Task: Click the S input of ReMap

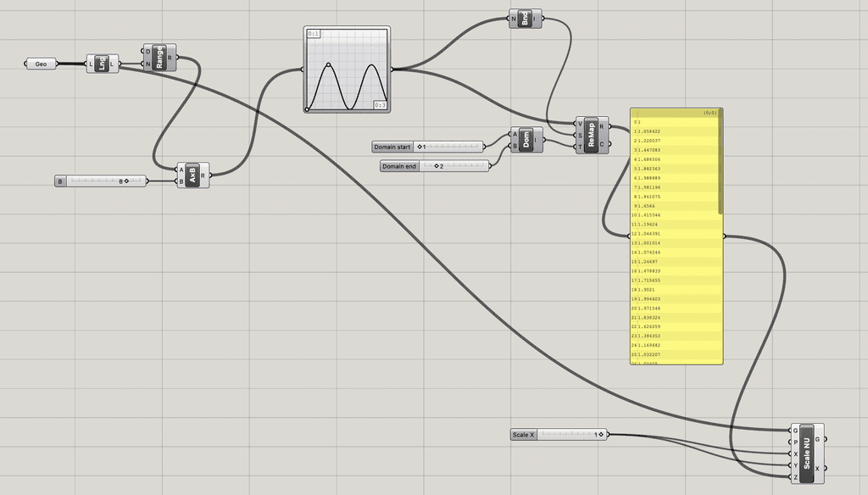Action: 580,136
